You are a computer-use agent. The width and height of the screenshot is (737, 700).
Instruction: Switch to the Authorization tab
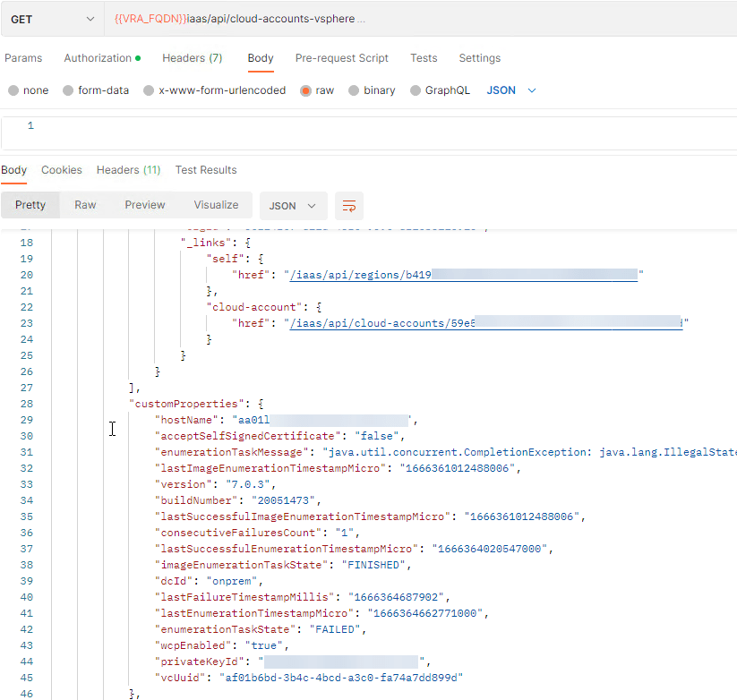(x=101, y=58)
